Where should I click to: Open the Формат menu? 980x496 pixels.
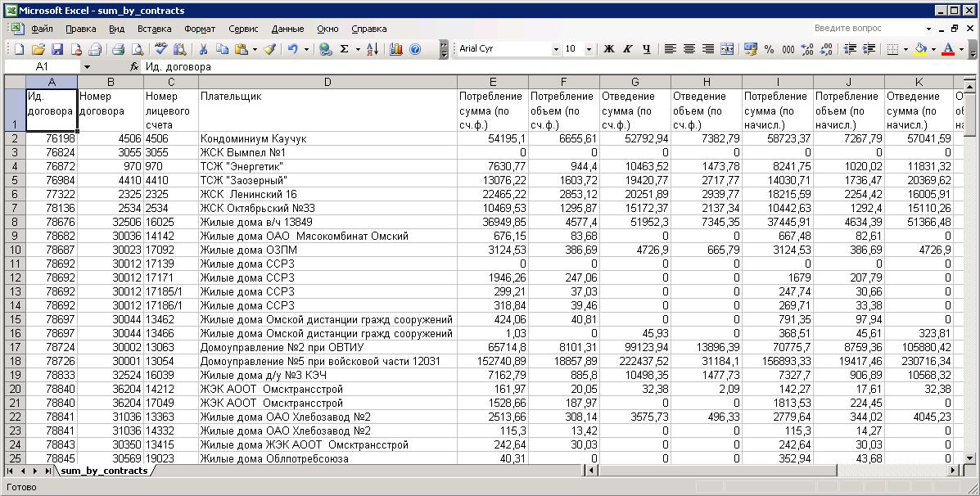(200, 29)
